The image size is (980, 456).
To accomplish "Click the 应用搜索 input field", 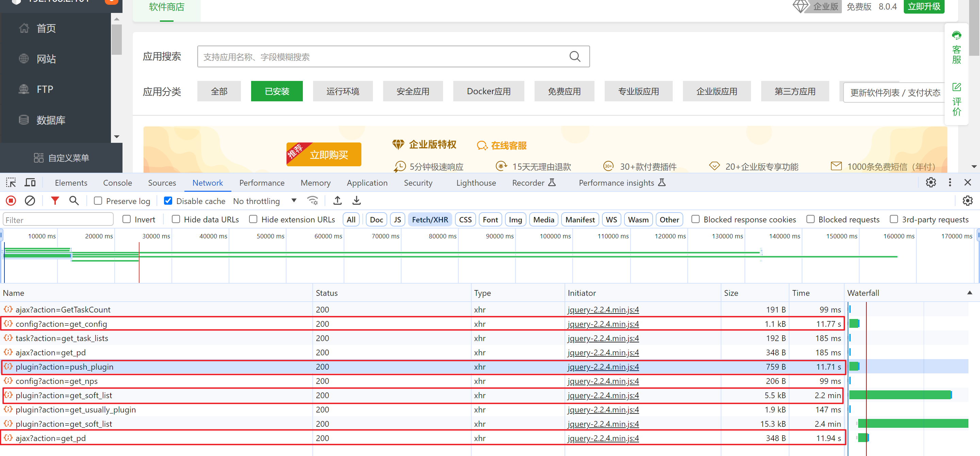I will point(393,57).
